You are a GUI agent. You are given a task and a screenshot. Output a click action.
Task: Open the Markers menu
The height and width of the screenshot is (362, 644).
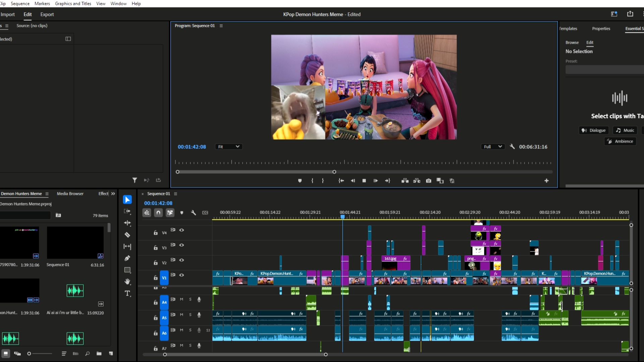click(x=42, y=3)
